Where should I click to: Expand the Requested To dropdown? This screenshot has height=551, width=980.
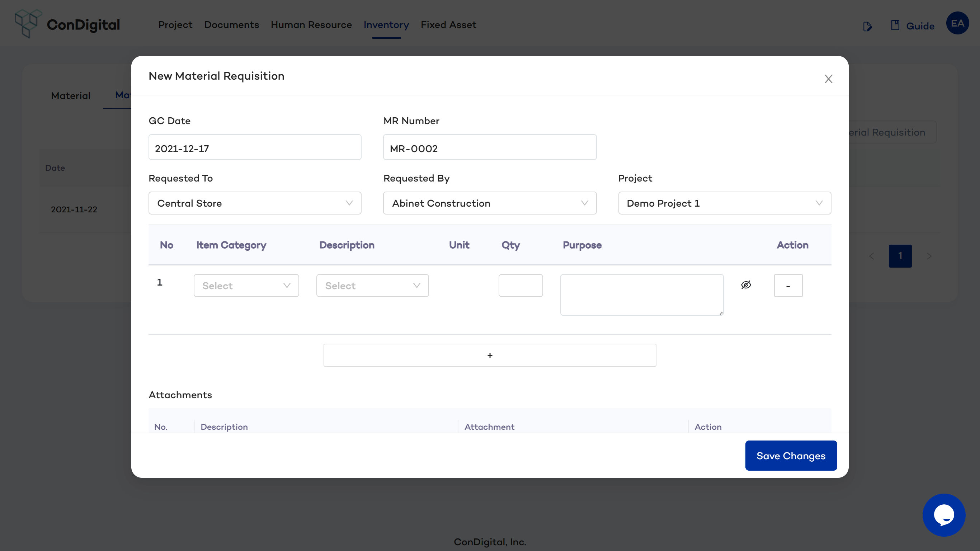click(255, 203)
